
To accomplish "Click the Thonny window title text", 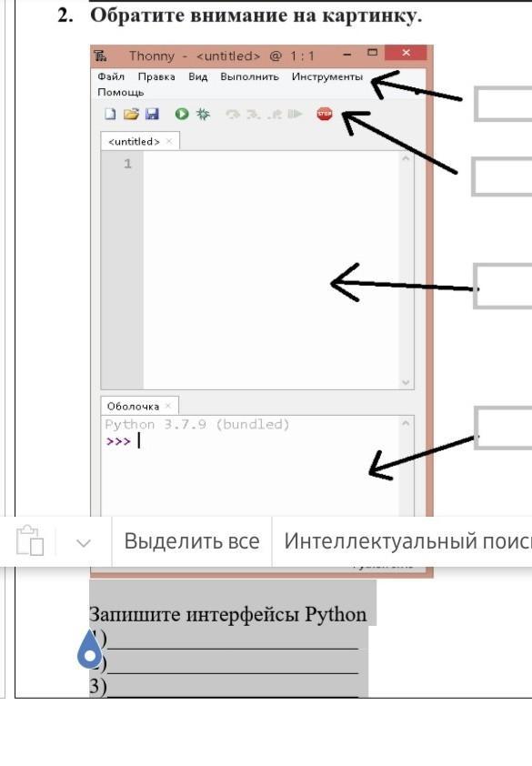I will (x=222, y=56).
